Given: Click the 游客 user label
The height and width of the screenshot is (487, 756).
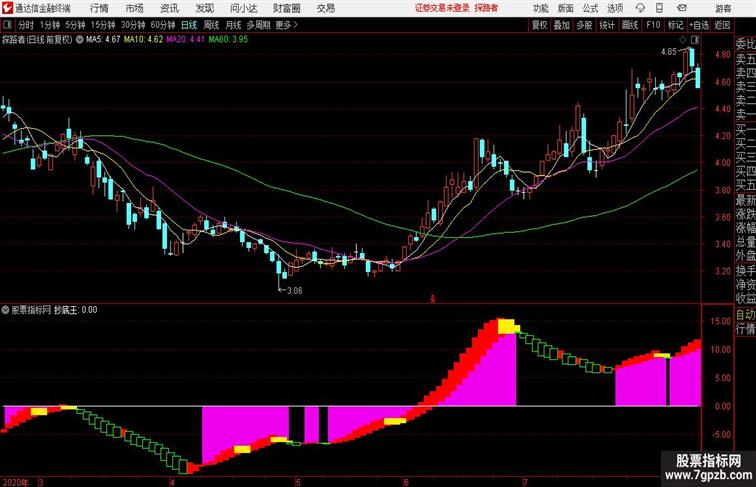Looking at the screenshot, I should pos(723,8).
